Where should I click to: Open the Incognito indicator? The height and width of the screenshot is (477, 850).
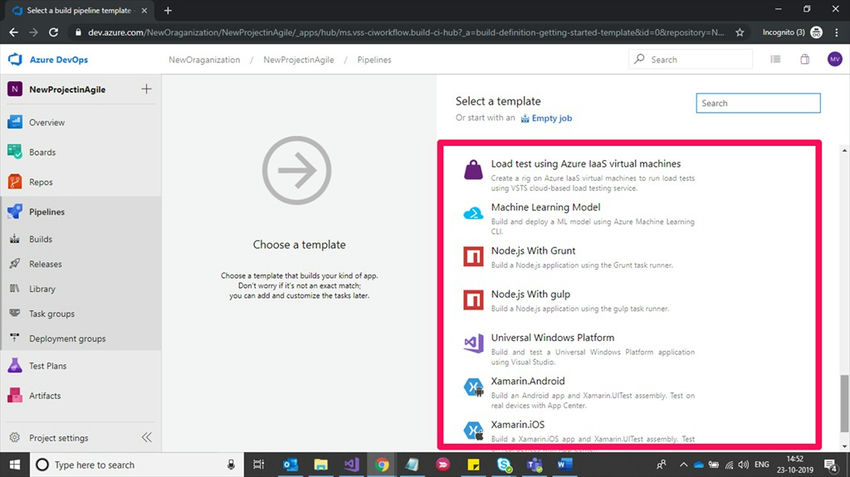(x=792, y=33)
